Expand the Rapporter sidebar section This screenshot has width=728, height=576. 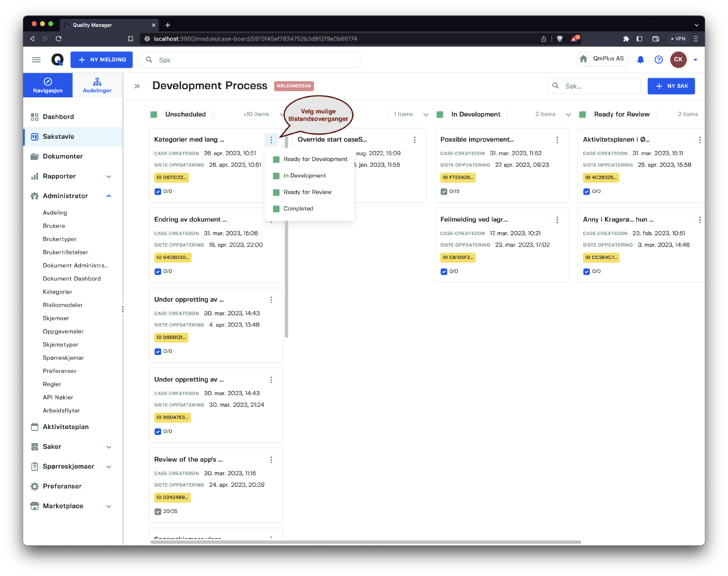(109, 177)
